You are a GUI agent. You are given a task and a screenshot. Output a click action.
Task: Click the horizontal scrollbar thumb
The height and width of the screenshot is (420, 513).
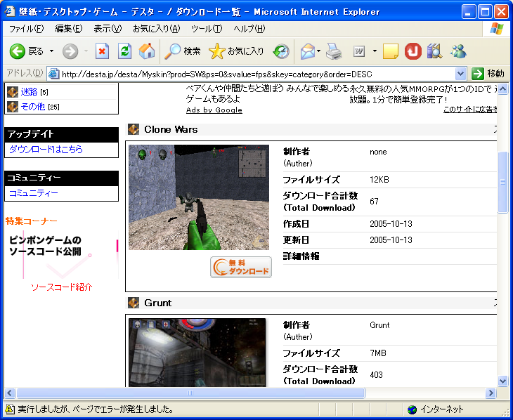click(190, 393)
